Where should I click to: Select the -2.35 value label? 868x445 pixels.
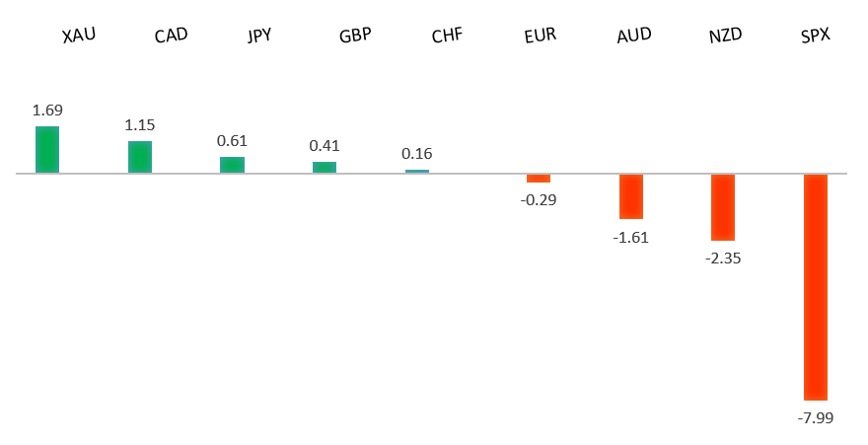point(723,259)
